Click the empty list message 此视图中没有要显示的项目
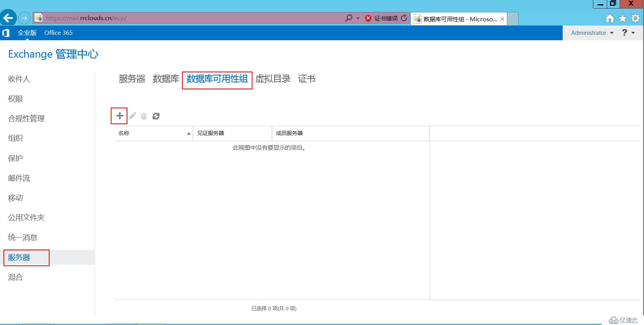644x325 pixels. click(270, 148)
